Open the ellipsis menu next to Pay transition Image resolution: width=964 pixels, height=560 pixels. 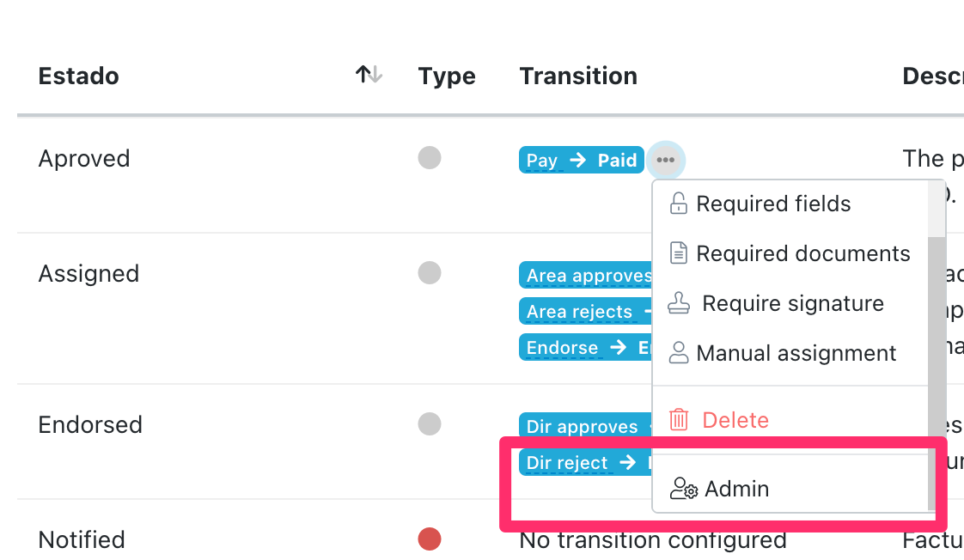click(667, 160)
